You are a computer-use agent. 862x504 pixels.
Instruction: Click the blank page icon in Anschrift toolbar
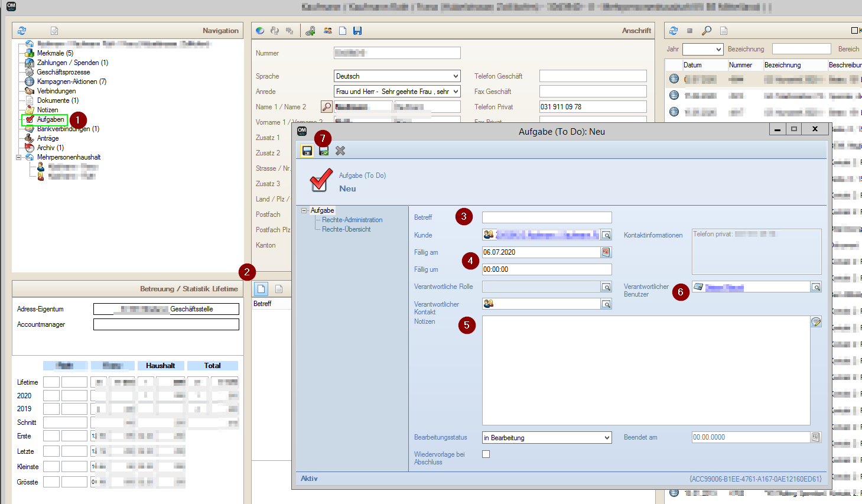tap(342, 31)
